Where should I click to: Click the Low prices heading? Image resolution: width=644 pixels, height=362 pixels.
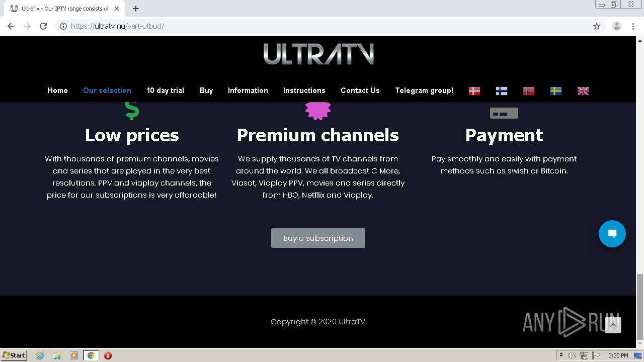(x=132, y=135)
